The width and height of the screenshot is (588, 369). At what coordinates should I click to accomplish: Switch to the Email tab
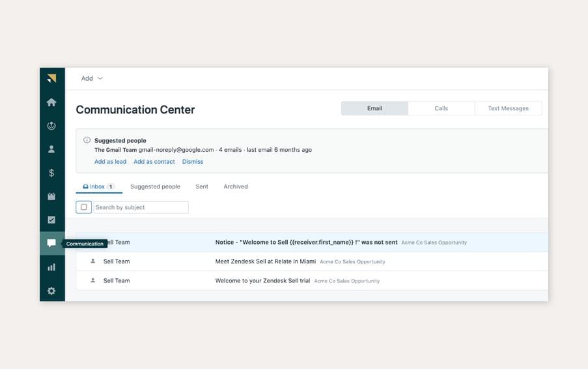[x=374, y=108]
